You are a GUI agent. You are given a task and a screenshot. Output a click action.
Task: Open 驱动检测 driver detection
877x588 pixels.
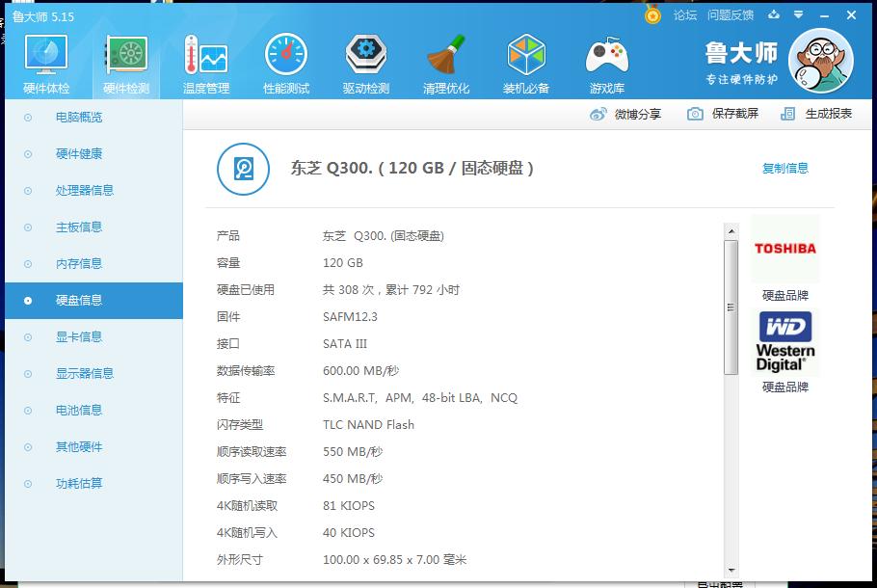[365, 61]
